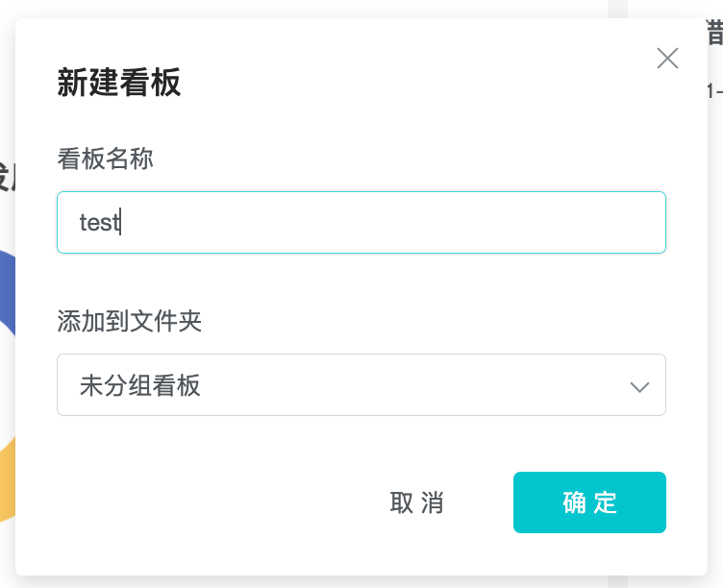Close the 新建看板 dialog with the X icon

pyautogui.click(x=667, y=59)
